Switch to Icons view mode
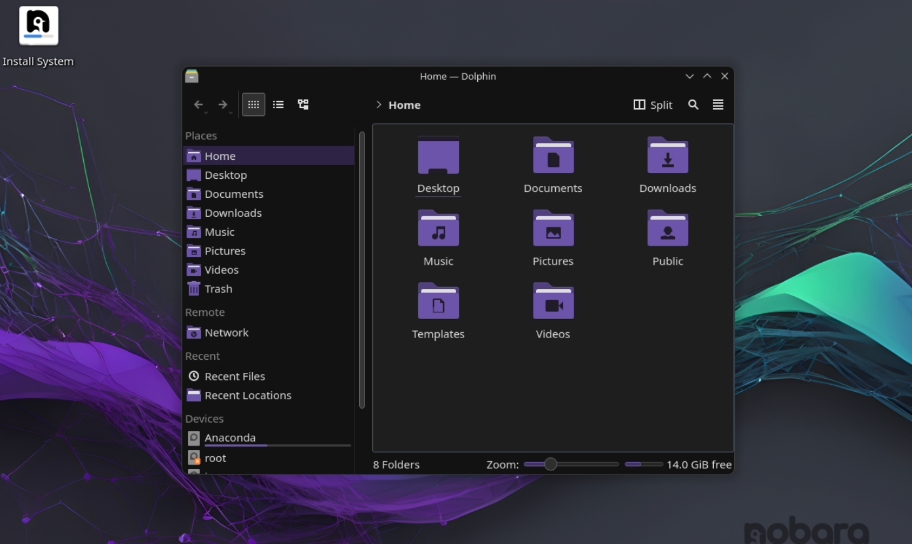The image size is (912, 544). [x=253, y=105]
